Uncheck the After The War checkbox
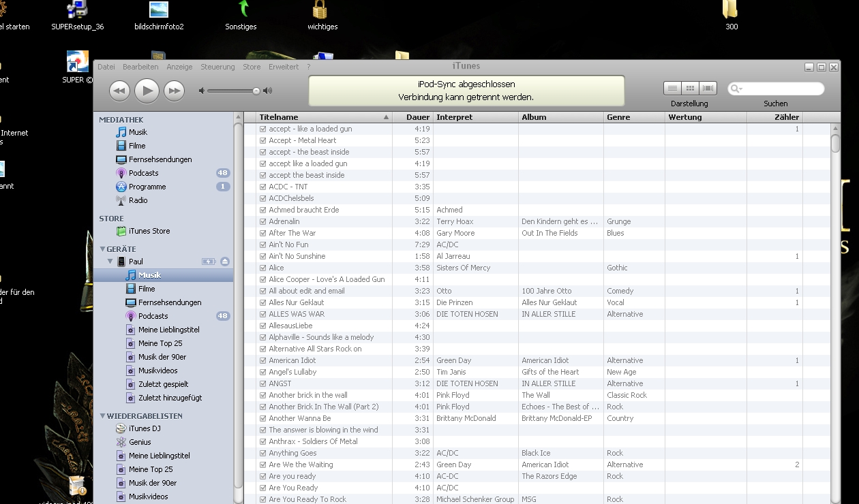The width and height of the screenshot is (859, 504). pyautogui.click(x=262, y=233)
